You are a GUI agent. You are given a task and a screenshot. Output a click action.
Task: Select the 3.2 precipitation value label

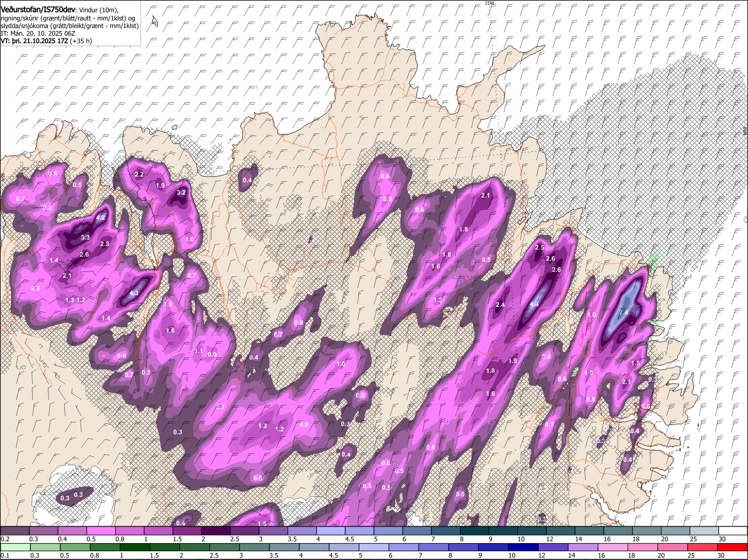pos(181,192)
